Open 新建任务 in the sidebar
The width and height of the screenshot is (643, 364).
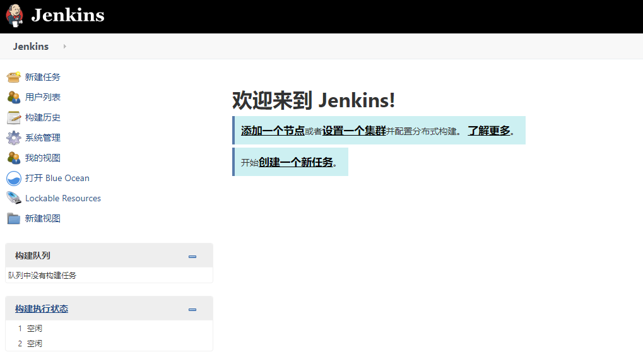(43, 77)
